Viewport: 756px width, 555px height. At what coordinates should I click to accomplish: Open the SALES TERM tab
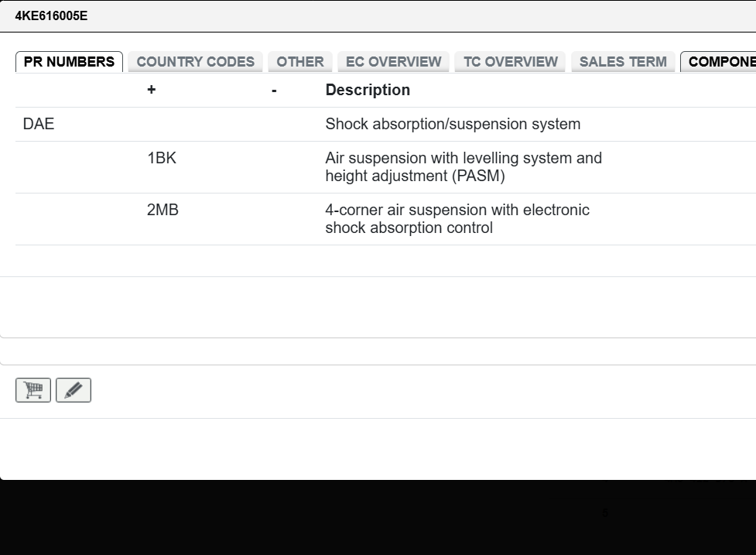[x=623, y=62]
